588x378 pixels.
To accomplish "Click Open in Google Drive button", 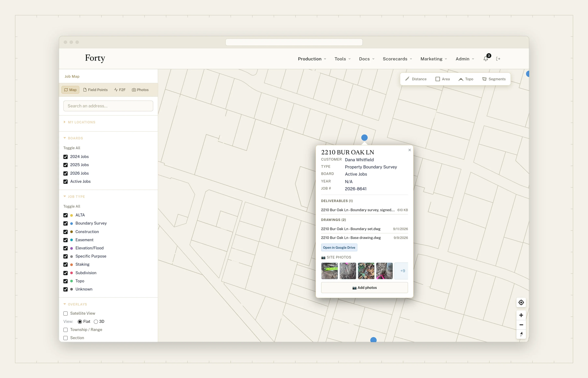I will click(339, 247).
